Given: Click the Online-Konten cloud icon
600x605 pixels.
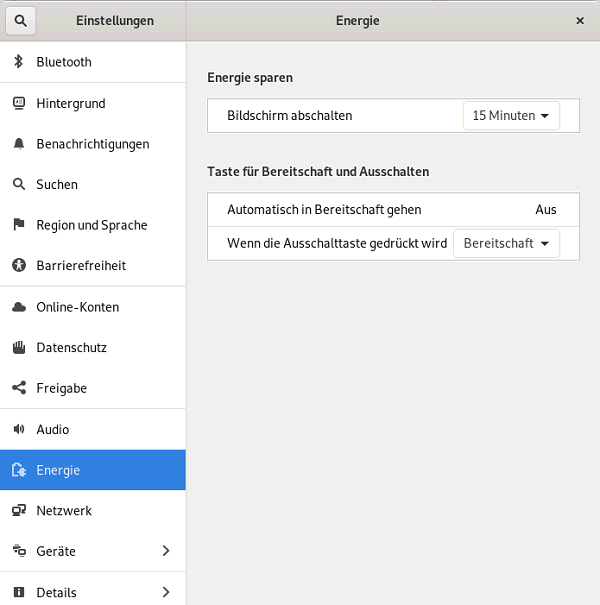Looking at the screenshot, I should tap(18, 307).
